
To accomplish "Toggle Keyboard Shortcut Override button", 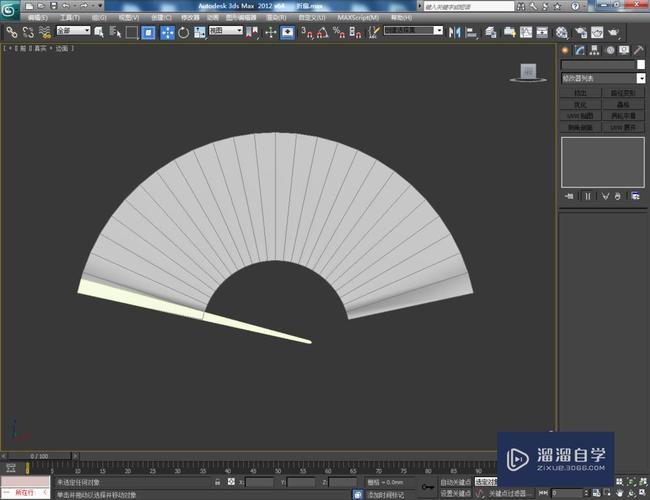I will click(x=287, y=32).
